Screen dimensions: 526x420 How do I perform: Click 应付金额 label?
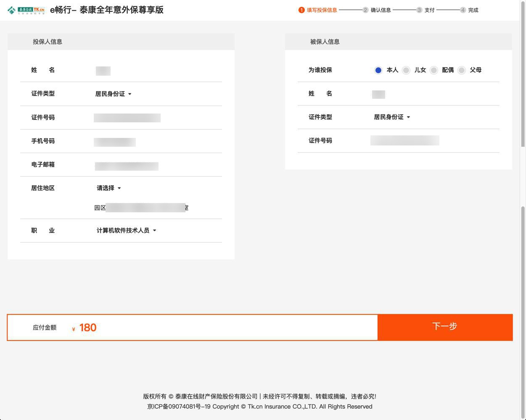(45, 328)
